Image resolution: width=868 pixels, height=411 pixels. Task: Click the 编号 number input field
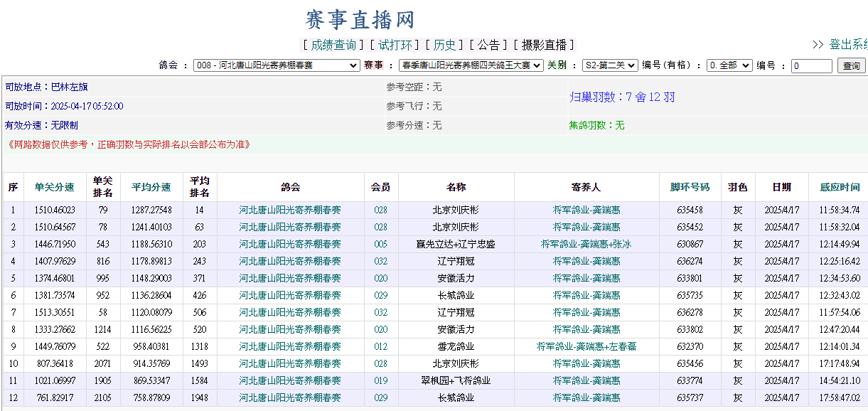(811, 66)
